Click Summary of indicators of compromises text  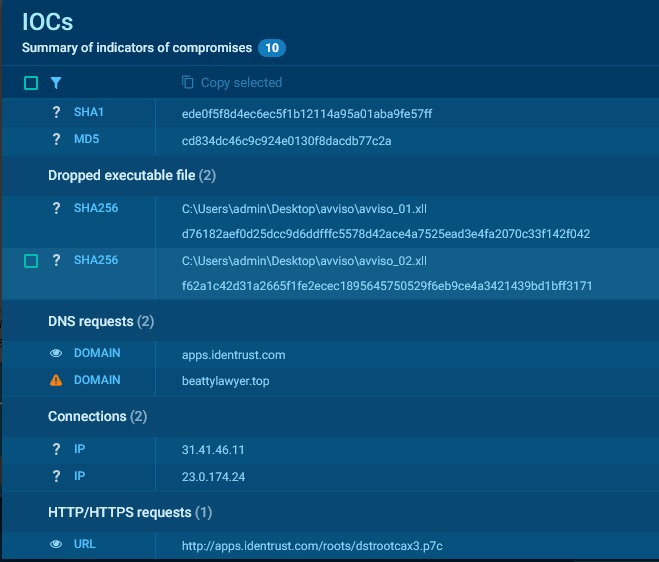pos(137,48)
